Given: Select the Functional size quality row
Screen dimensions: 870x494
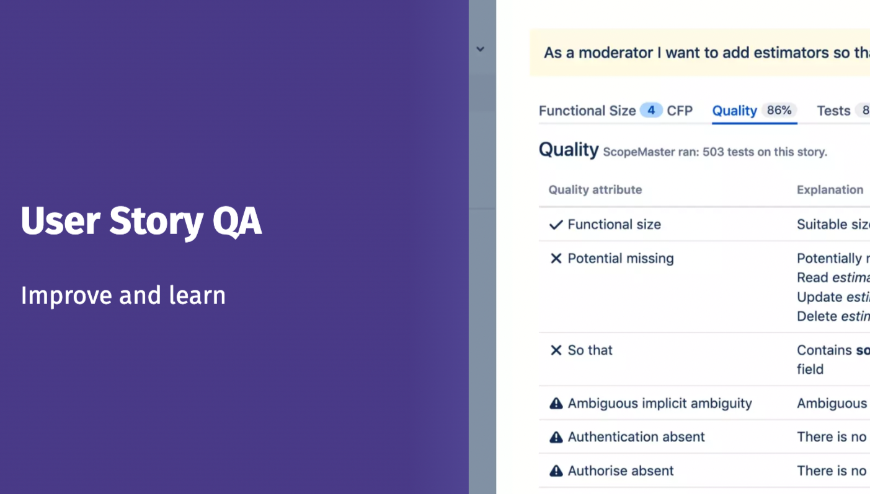Looking at the screenshot, I should coord(614,225).
